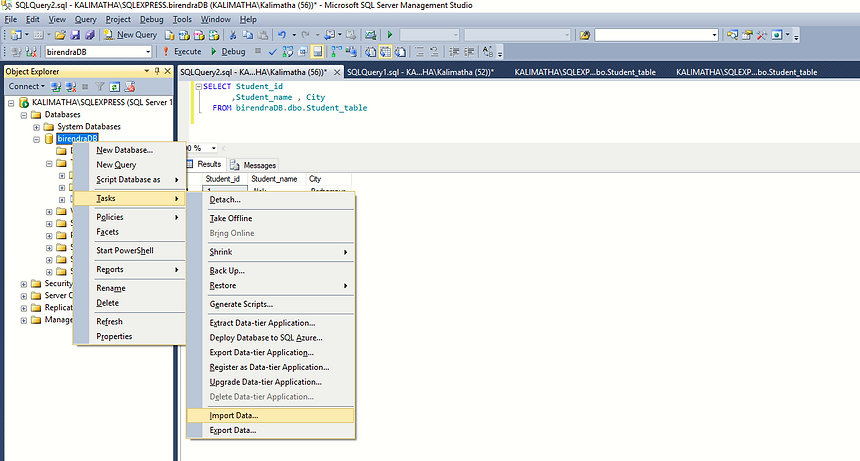Collapse the KALIMATHA\SQLEXPRESS server node

(x=11, y=103)
